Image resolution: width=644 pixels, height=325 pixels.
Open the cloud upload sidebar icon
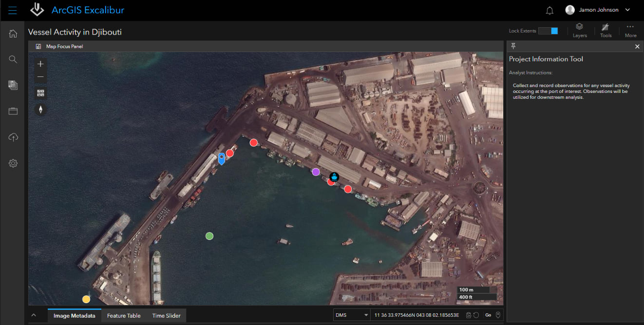point(13,137)
